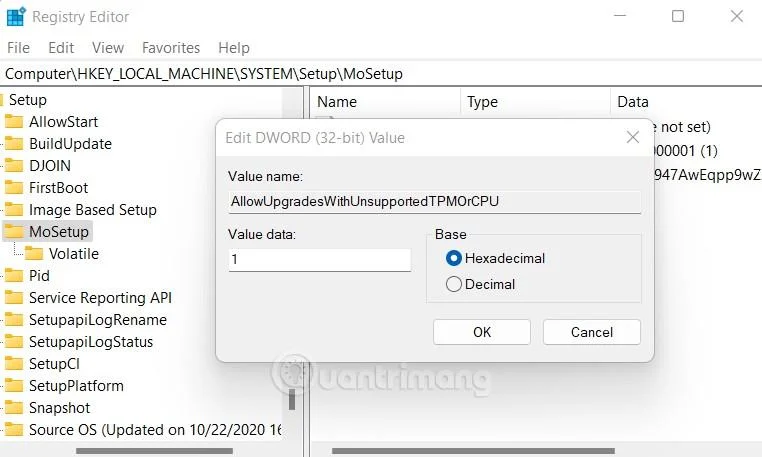Select the Image Based Setup key
This screenshot has width=762, height=457.
coord(93,210)
